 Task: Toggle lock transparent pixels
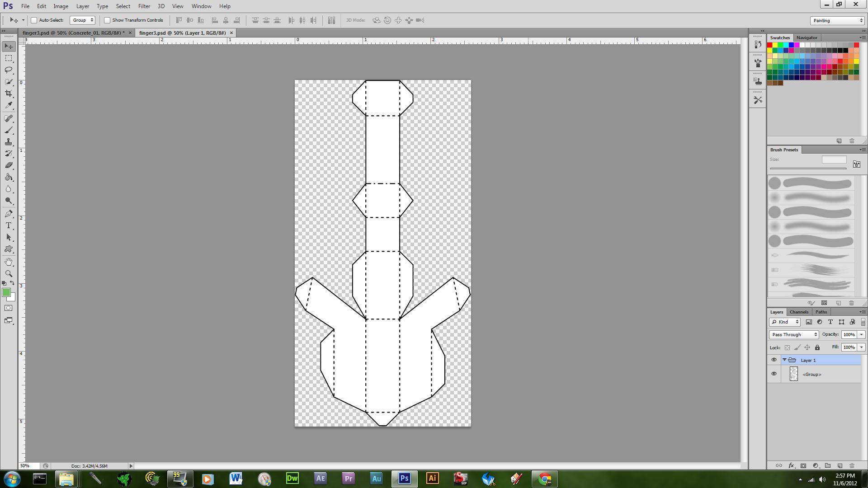pyautogui.click(x=787, y=347)
